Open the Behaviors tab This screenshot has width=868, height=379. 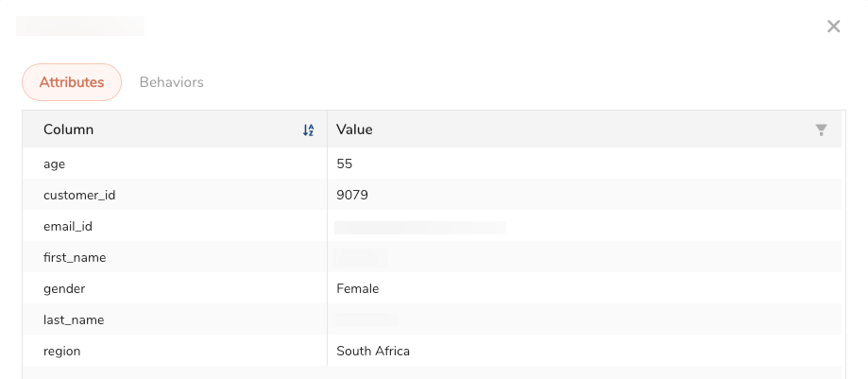tap(171, 82)
